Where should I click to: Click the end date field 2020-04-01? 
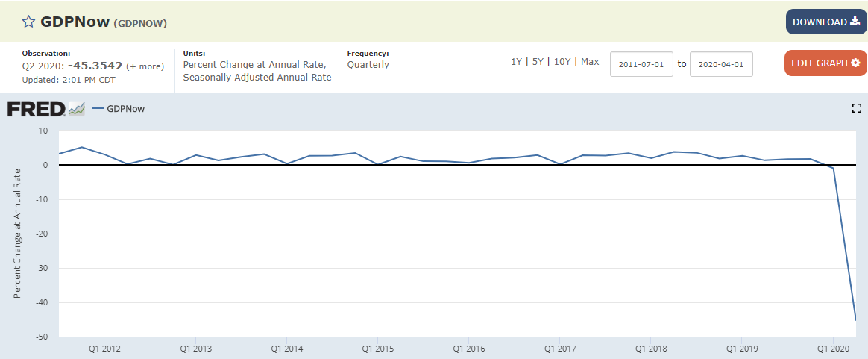(x=721, y=64)
